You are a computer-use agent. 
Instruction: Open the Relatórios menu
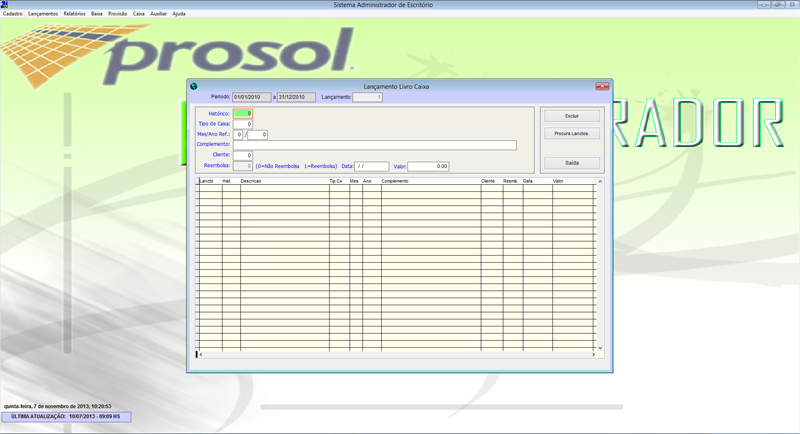pyautogui.click(x=74, y=14)
